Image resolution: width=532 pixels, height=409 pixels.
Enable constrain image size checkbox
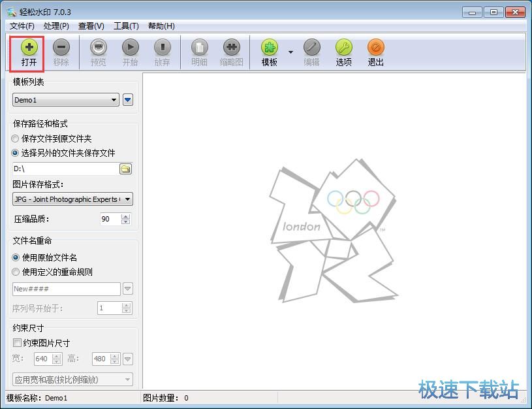point(17,343)
